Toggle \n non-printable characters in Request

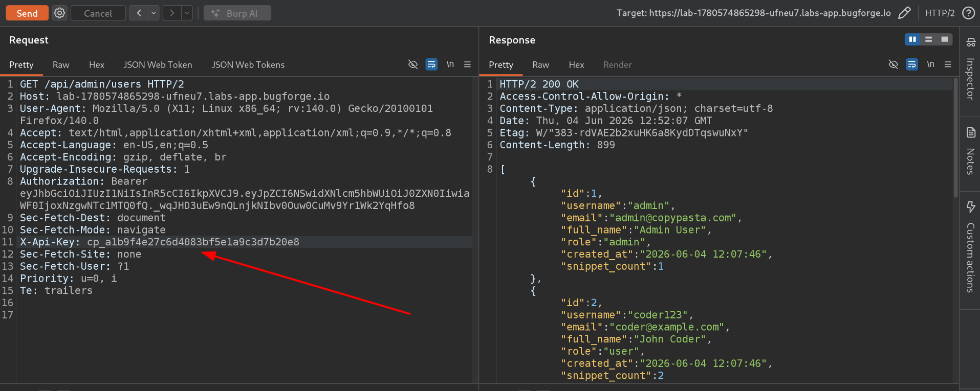pos(450,64)
